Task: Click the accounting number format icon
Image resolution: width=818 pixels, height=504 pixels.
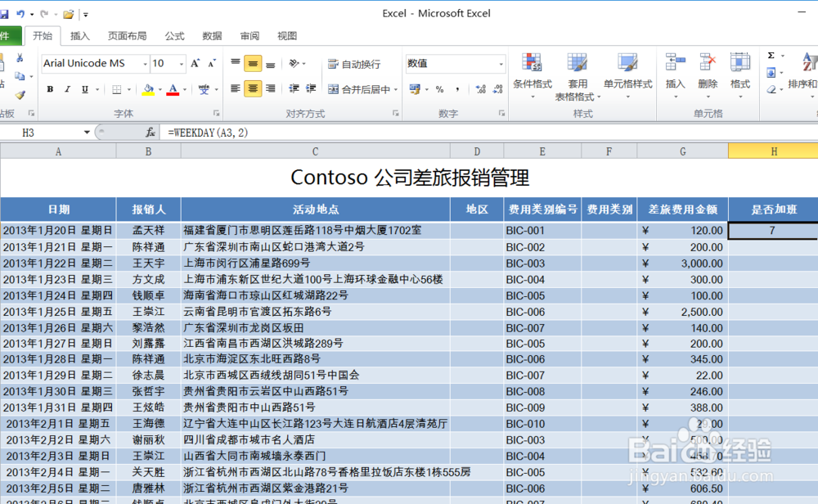Action: [416, 89]
